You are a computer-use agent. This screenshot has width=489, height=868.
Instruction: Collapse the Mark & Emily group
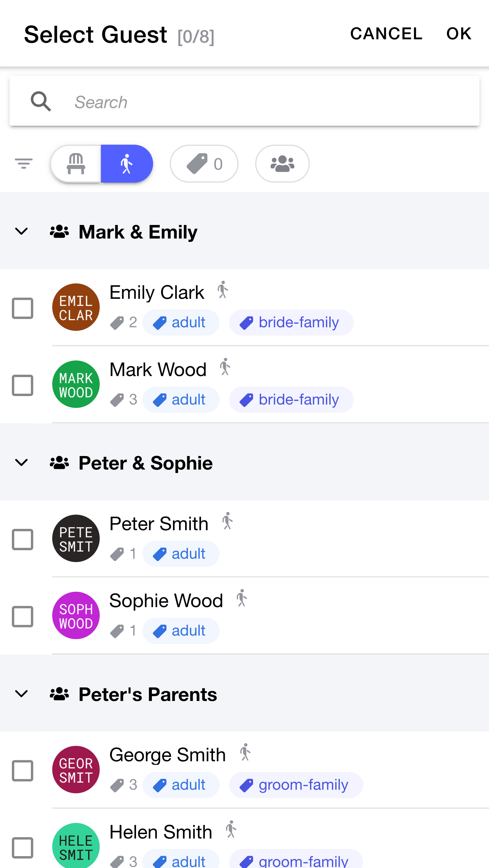22,231
